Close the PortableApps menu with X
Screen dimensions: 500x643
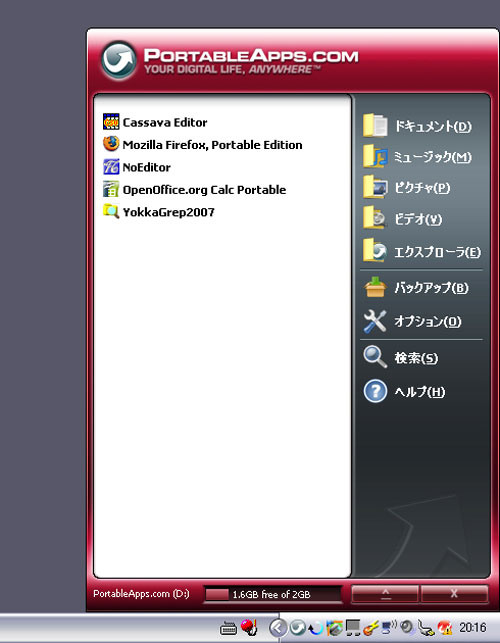pos(454,594)
